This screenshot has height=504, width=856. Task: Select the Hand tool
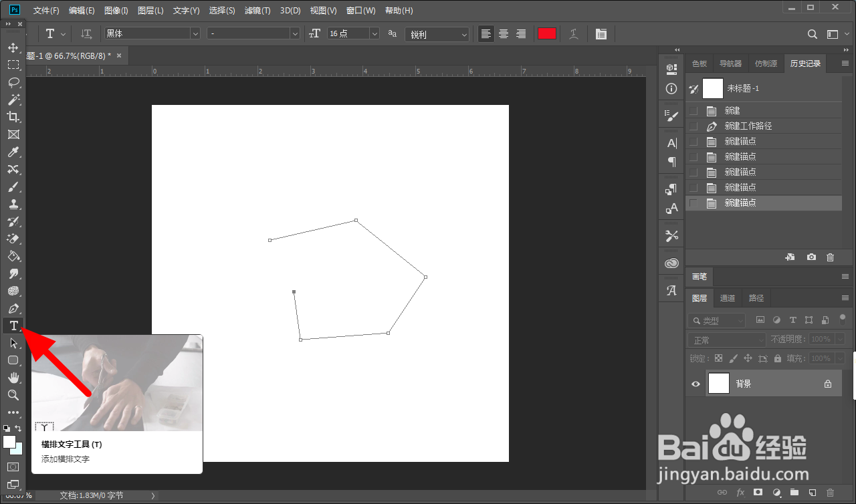(13, 378)
